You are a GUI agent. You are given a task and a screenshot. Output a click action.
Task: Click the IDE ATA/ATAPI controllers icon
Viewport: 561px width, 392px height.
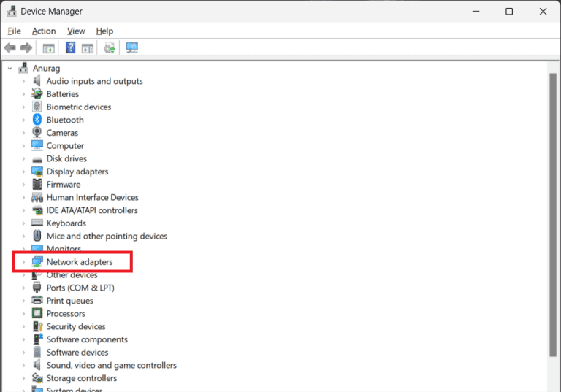point(37,210)
